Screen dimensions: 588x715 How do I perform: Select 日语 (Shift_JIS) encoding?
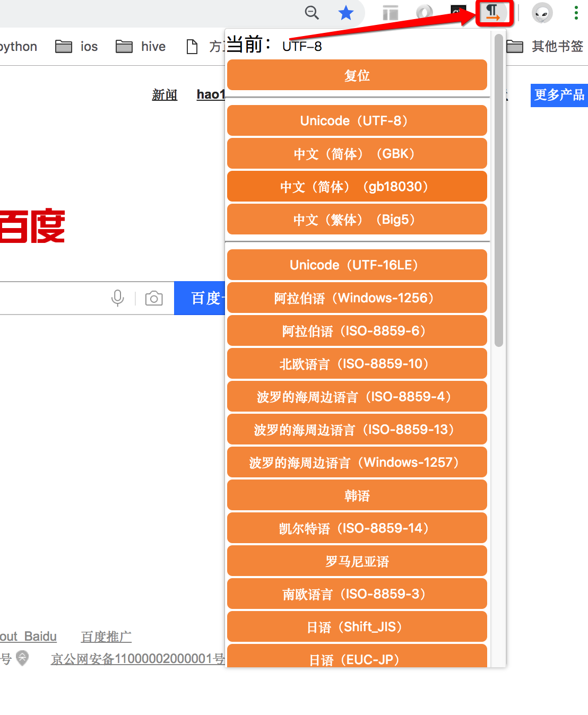click(x=357, y=626)
